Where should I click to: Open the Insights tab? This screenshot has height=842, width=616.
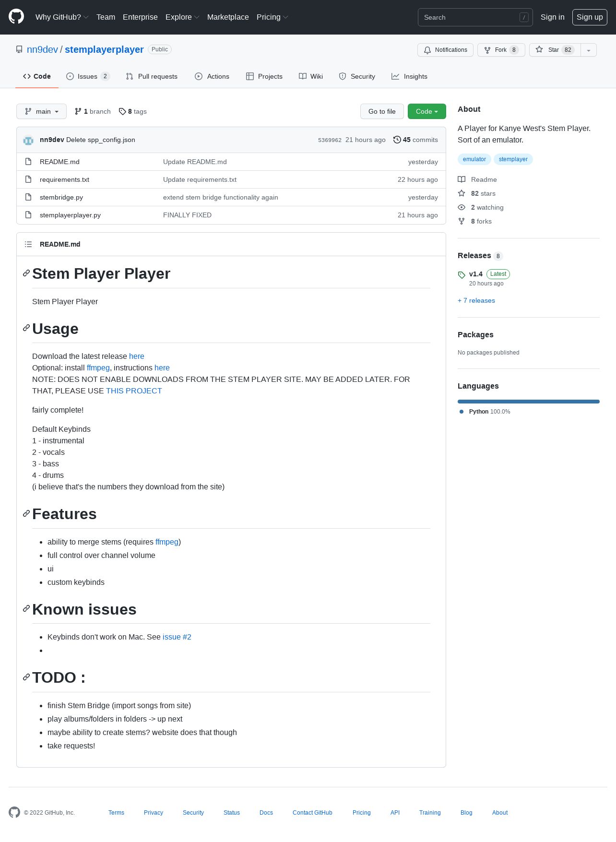pyautogui.click(x=409, y=76)
